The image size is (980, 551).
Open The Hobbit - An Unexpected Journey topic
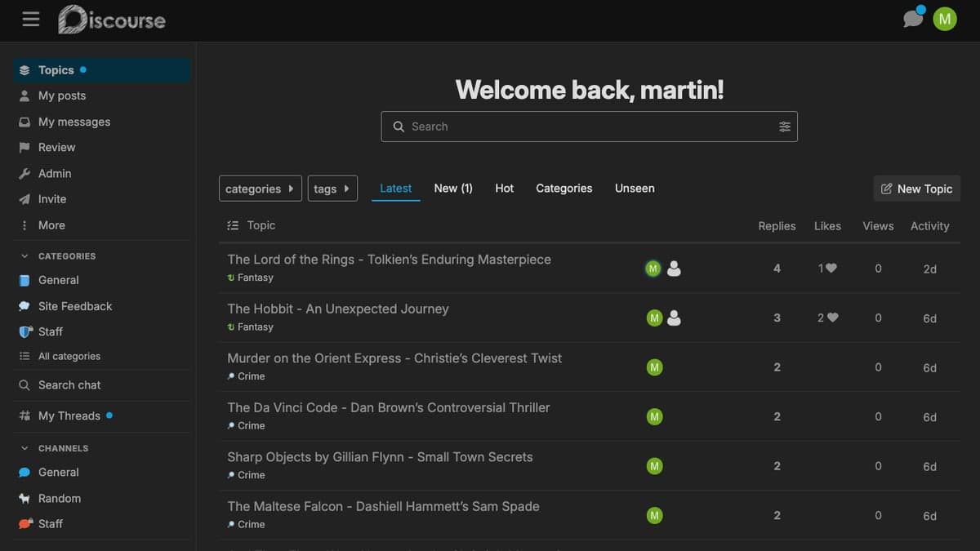coord(338,309)
